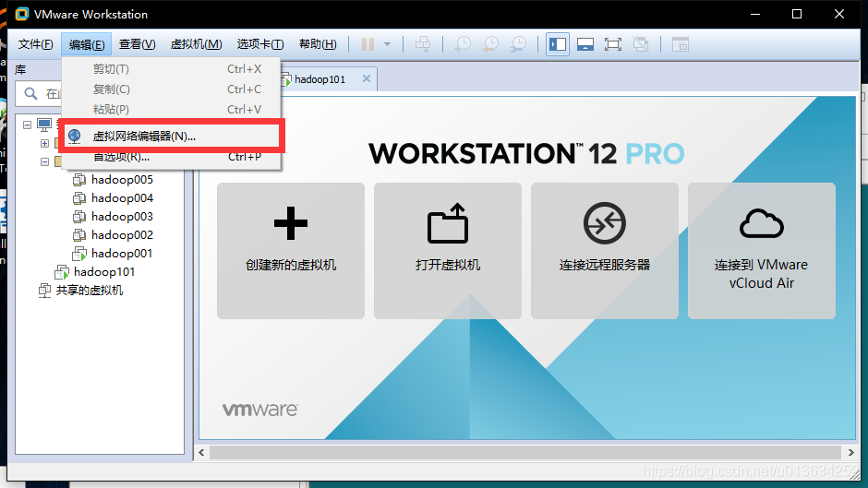Click the full screen mode icon
This screenshot has width=868, height=488.
613,44
